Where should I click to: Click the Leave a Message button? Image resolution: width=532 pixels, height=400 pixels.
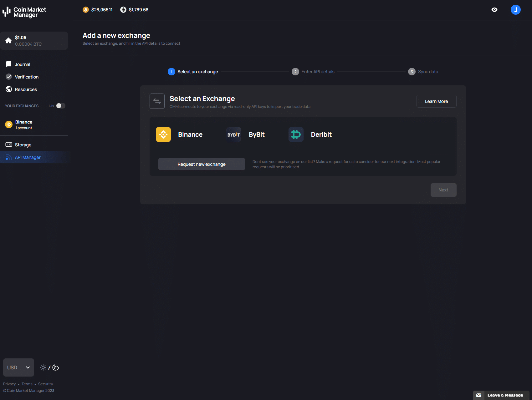tap(501, 395)
